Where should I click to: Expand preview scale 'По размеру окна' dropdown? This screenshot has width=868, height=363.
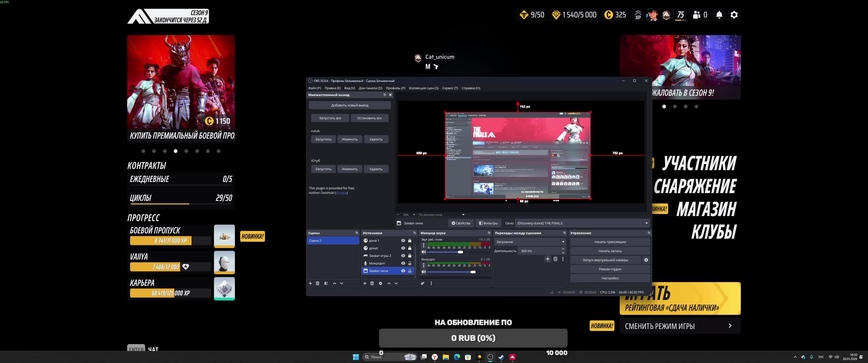pyautogui.click(x=463, y=215)
